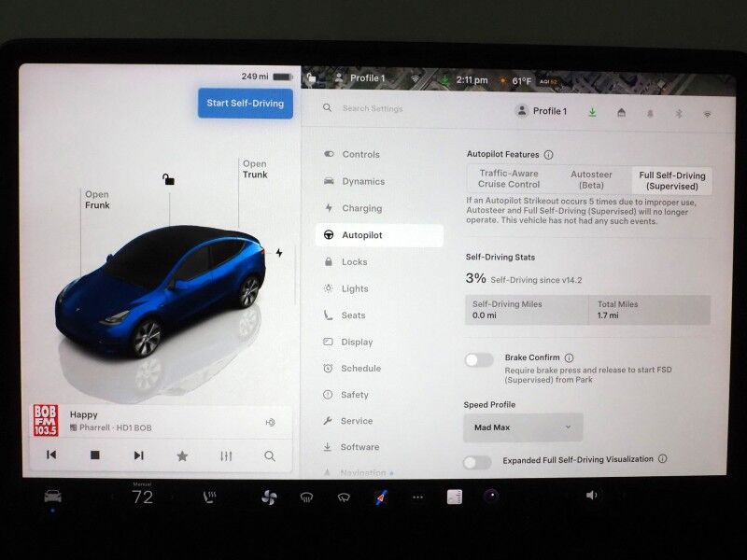The height and width of the screenshot is (560, 747).
Task: Expand the Navigation settings section
Action: [x=364, y=473]
